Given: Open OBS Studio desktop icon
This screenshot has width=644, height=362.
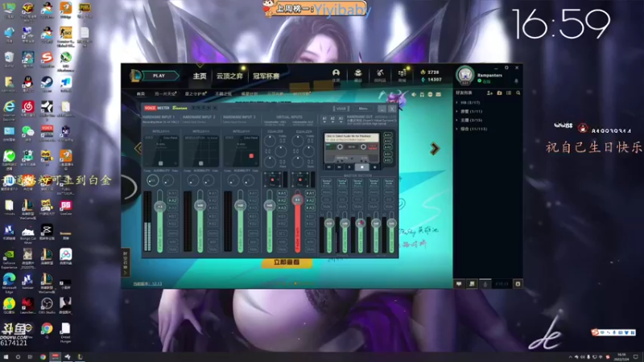Looking at the screenshot, I should (x=47, y=306).
